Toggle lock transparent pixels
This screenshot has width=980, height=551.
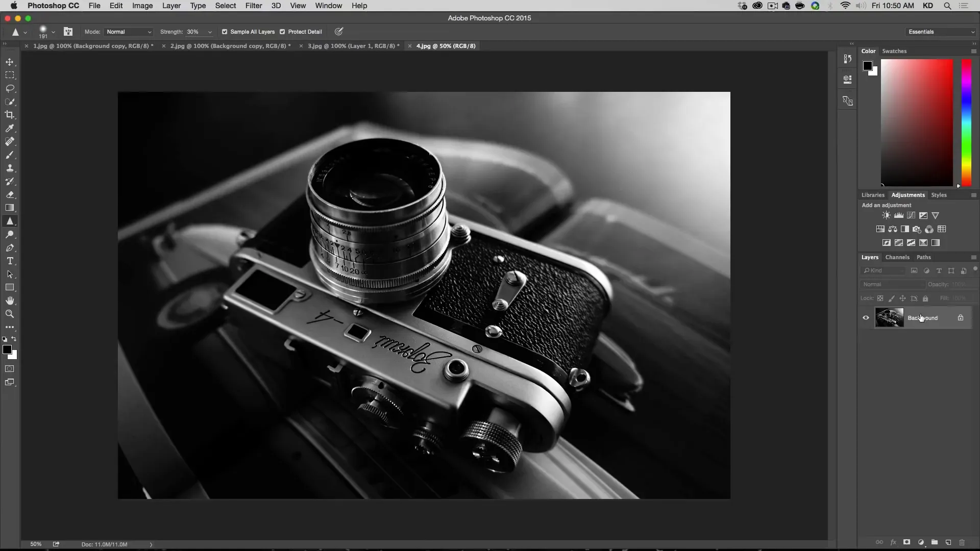click(880, 298)
